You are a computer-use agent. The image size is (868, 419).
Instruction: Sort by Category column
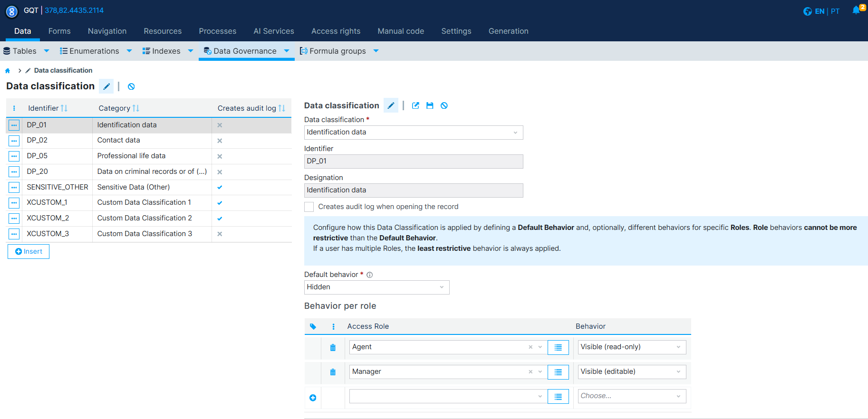click(x=135, y=108)
